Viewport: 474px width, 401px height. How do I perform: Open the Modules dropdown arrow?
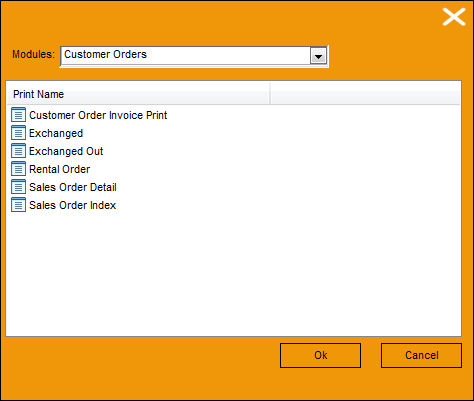coord(318,56)
